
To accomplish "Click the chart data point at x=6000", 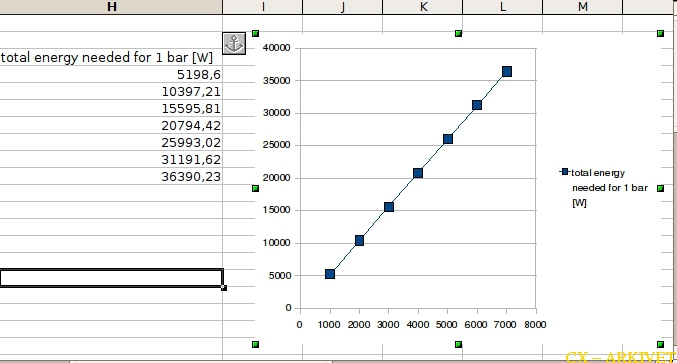I will pyautogui.click(x=477, y=105).
